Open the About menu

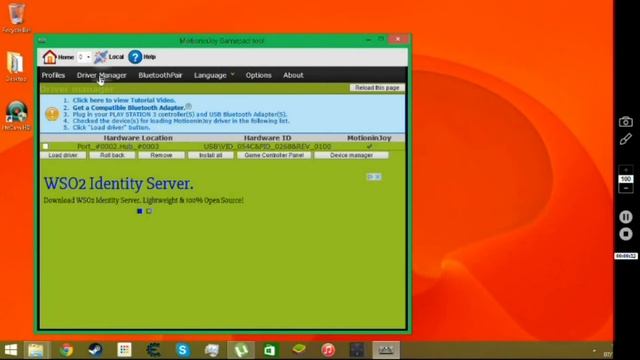pos(293,75)
